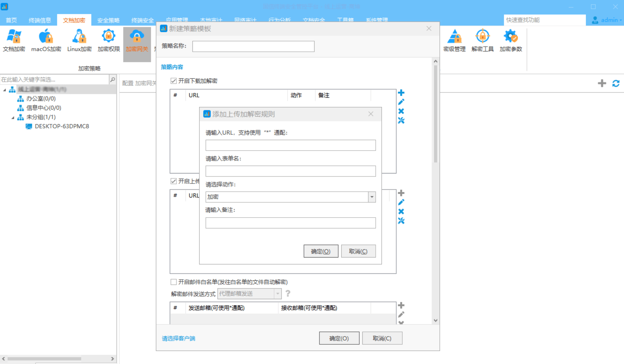Add a new URL rule with the plus icon
Viewport: 624px width, 364px height.
(401, 93)
